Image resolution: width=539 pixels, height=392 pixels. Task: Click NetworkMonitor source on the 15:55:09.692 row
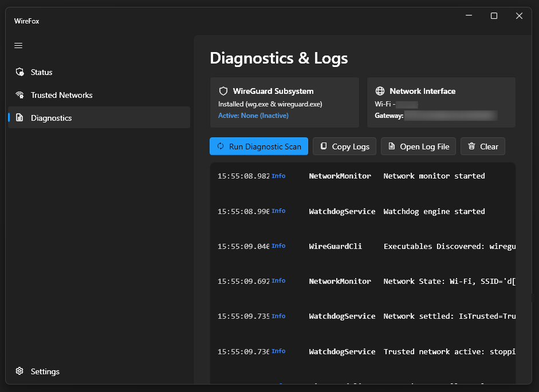coord(340,282)
